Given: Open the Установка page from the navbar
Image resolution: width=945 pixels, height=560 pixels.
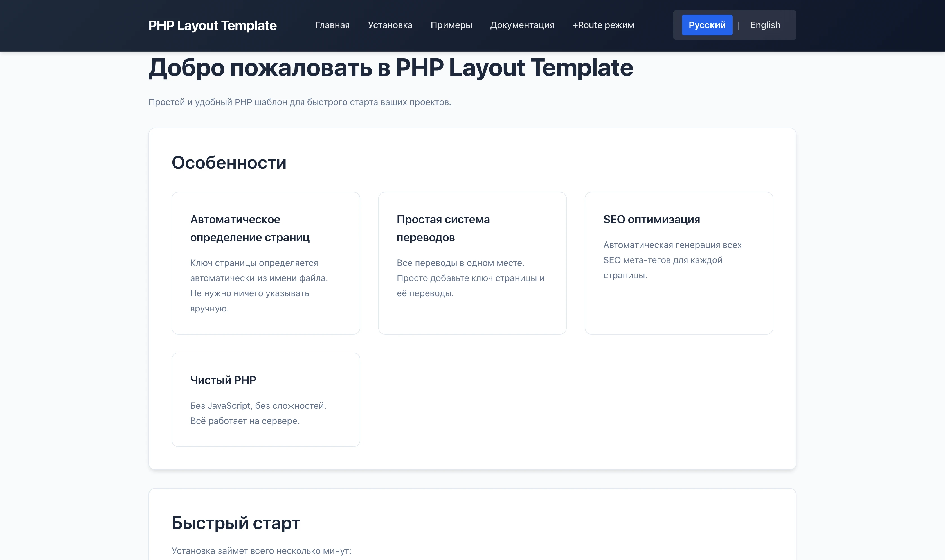Looking at the screenshot, I should coord(390,25).
